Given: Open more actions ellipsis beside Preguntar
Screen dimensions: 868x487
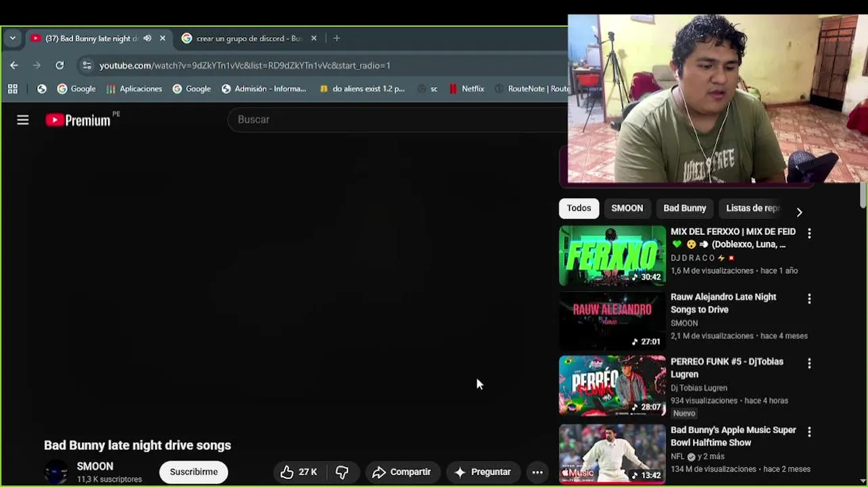Looking at the screenshot, I should [537, 472].
